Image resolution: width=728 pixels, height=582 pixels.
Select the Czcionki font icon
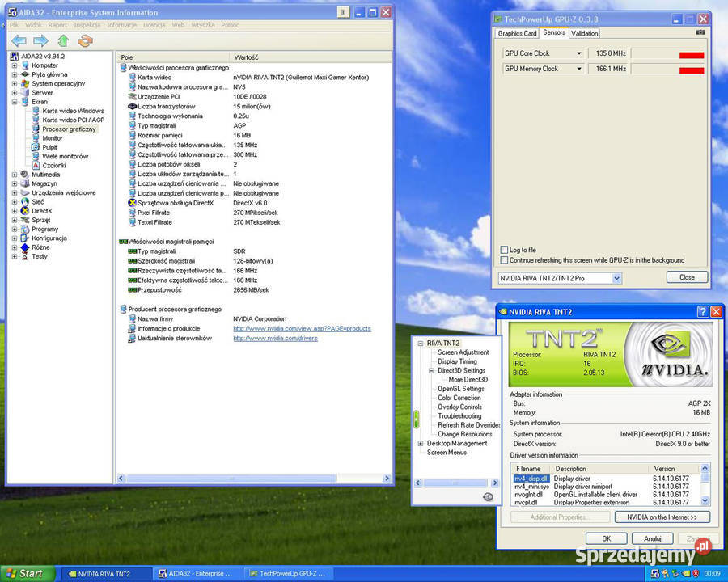click(x=36, y=165)
